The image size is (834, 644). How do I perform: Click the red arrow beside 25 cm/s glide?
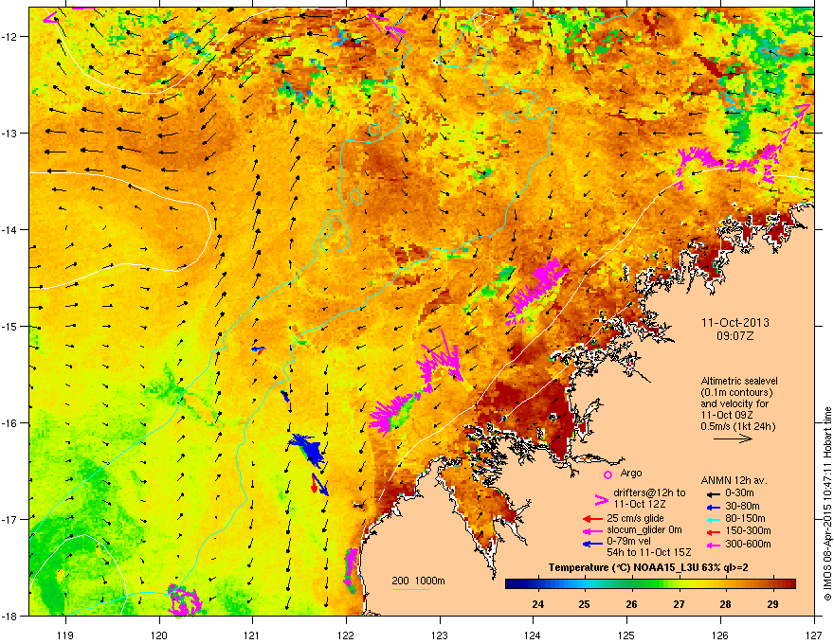[x=592, y=519]
